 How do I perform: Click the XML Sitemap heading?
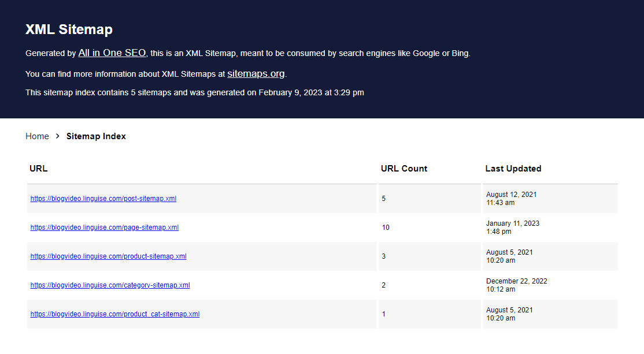click(69, 29)
